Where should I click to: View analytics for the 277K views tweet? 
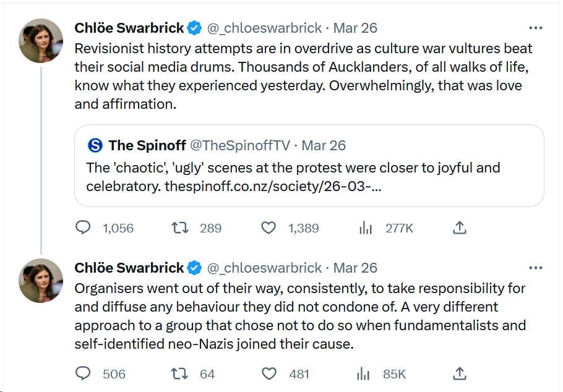point(366,228)
